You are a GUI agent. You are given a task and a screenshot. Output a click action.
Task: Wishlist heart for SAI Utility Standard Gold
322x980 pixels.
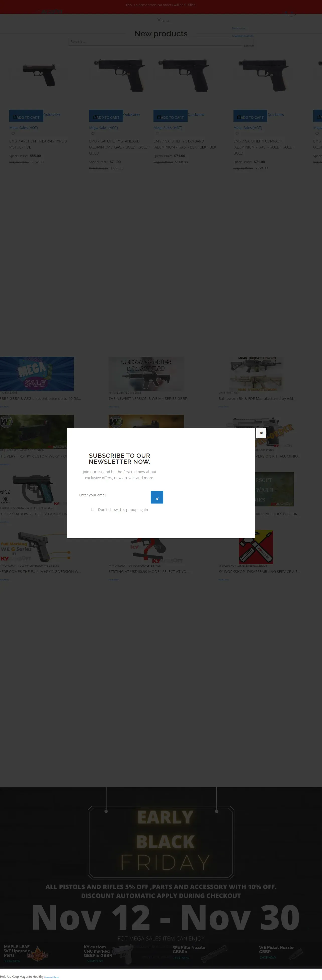coord(93,134)
